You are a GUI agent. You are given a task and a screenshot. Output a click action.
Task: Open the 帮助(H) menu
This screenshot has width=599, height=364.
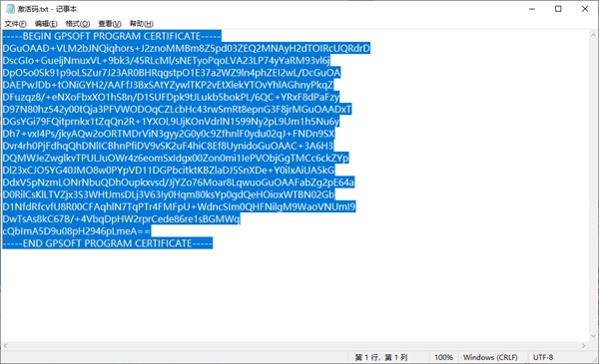(x=142, y=24)
